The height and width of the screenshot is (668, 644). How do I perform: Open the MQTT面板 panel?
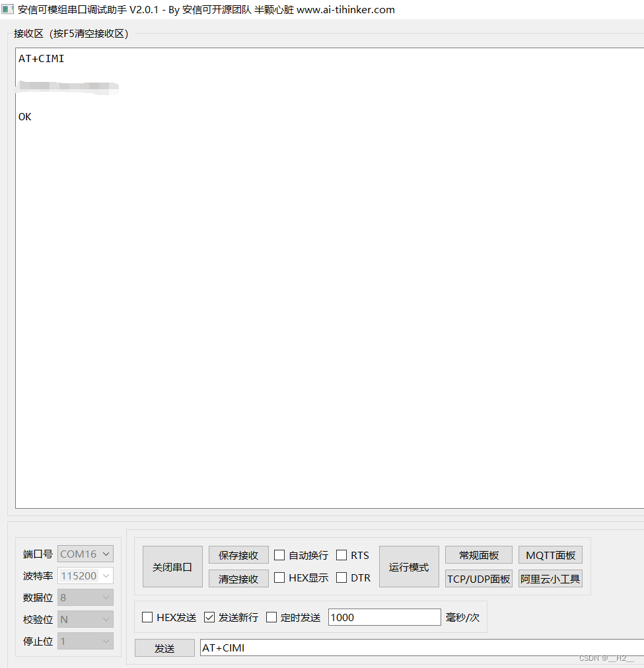click(x=550, y=554)
